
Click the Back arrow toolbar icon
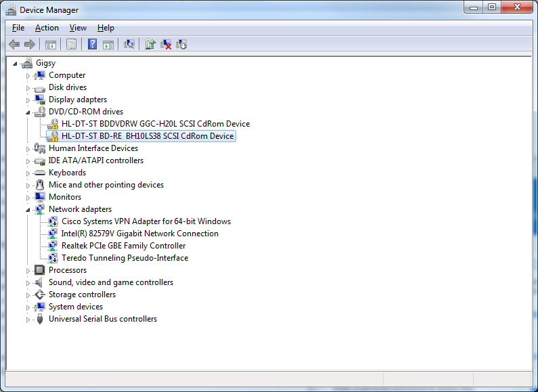point(14,44)
